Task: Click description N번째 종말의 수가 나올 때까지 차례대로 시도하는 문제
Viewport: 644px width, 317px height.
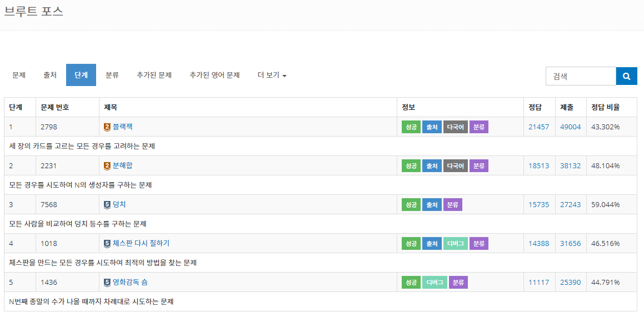Action: [x=92, y=302]
